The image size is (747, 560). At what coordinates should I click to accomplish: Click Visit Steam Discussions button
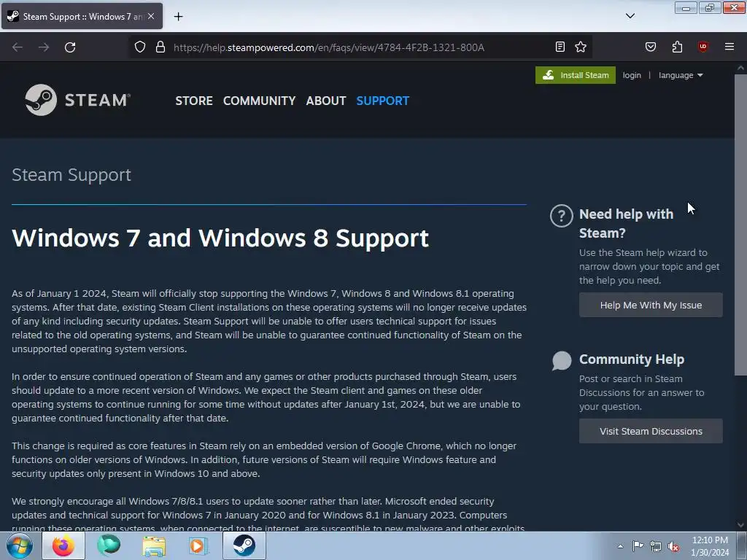[x=651, y=431]
